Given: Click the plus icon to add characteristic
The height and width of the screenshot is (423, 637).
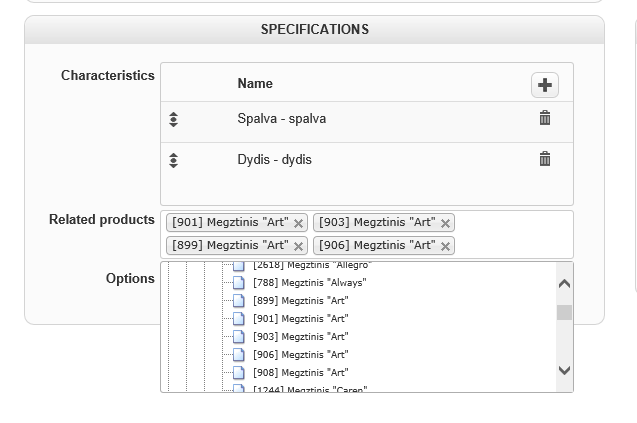Looking at the screenshot, I should pos(544,85).
